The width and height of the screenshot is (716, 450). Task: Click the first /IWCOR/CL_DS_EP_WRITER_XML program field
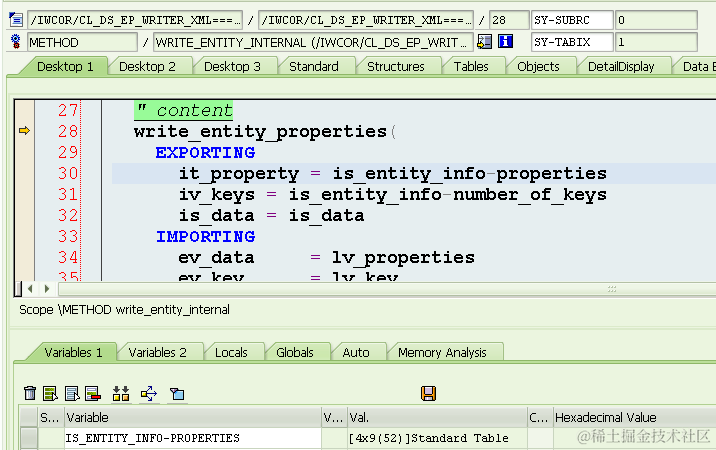(x=135, y=20)
